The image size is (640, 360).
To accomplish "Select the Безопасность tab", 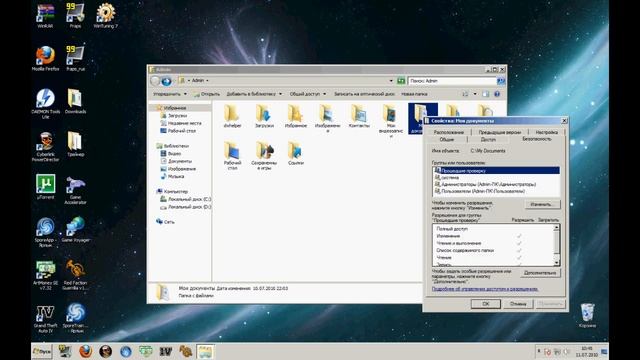I will coord(536,139).
